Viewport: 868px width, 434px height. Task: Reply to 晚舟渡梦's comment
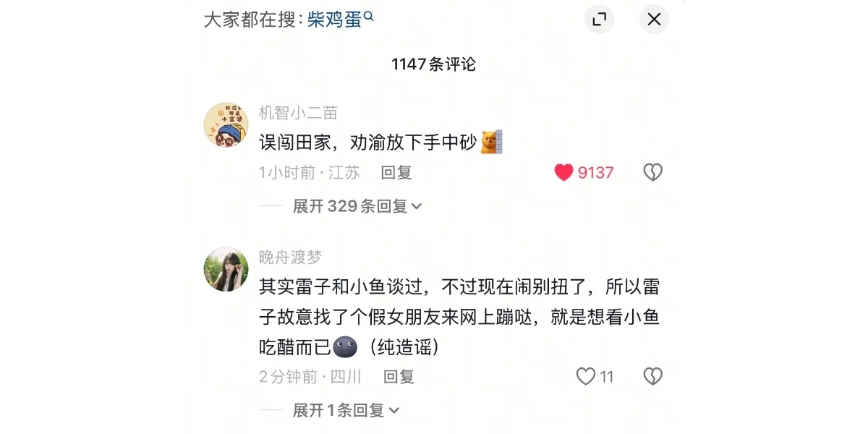pyautogui.click(x=399, y=377)
